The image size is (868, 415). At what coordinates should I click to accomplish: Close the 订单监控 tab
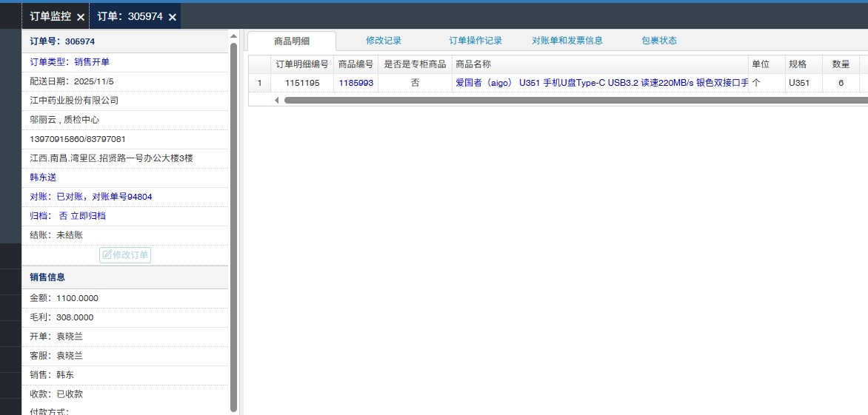[81, 17]
